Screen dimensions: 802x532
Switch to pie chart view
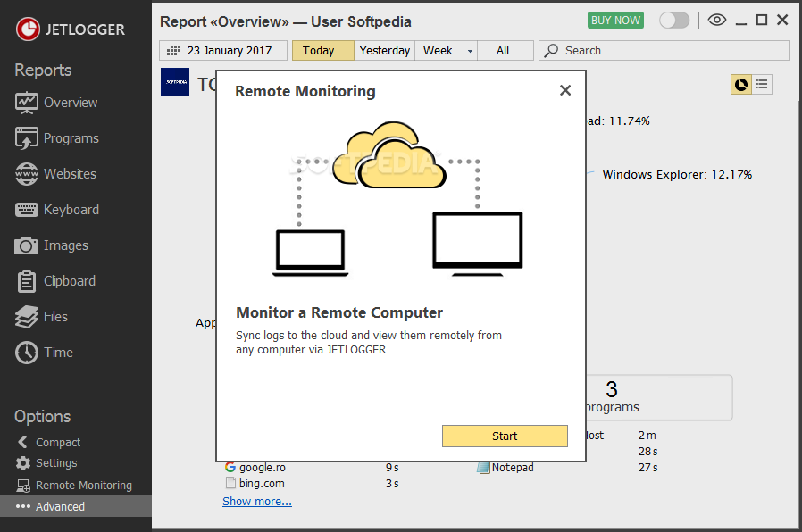point(740,84)
